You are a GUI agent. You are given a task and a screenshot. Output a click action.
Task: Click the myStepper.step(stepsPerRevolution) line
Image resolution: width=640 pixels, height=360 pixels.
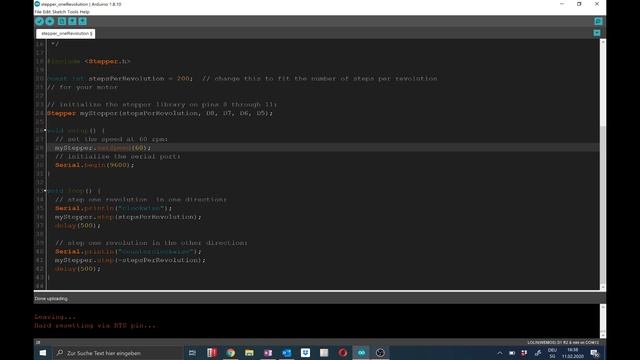128,217
